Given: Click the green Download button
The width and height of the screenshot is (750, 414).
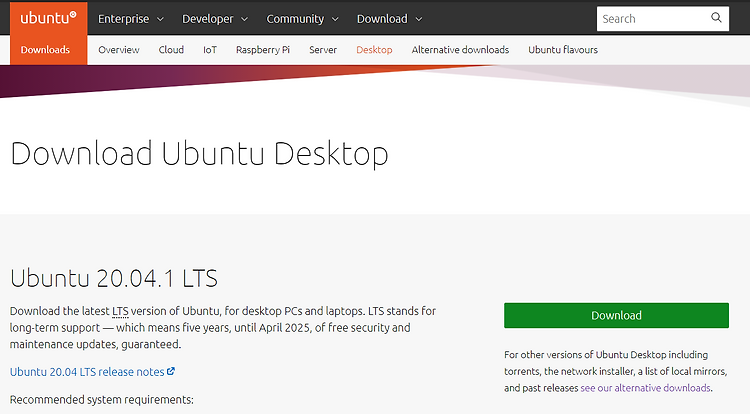Looking at the screenshot, I should 616,316.
